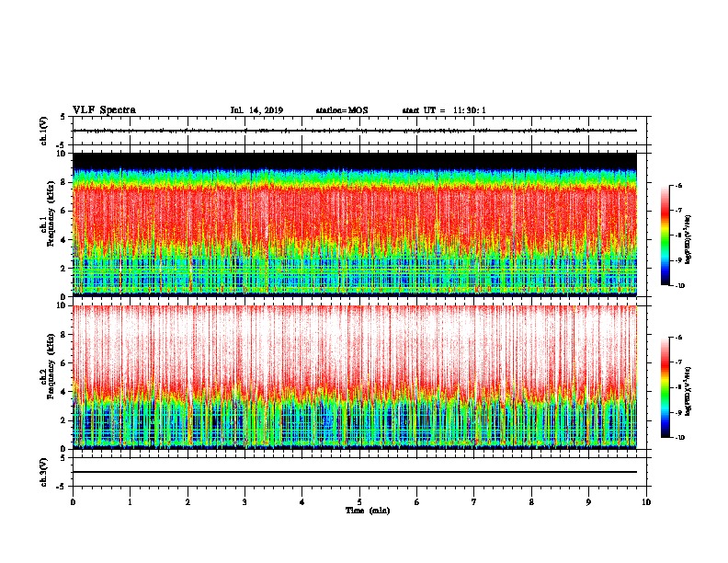The height and width of the screenshot is (563, 728).
Task: Click time-axis tick label "7" under the plots
Action: (474, 502)
